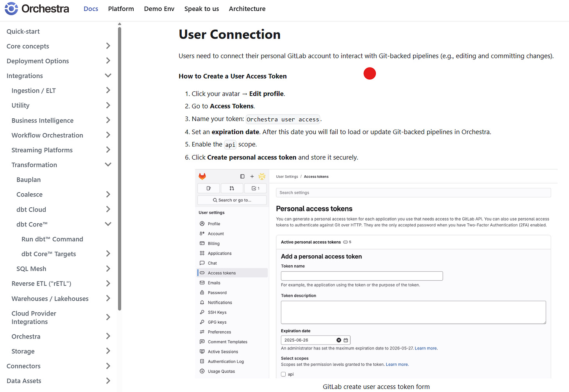Click GitLab merge requests icon button
Screen dimensions: 569x392
pyautogui.click(x=232, y=188)
